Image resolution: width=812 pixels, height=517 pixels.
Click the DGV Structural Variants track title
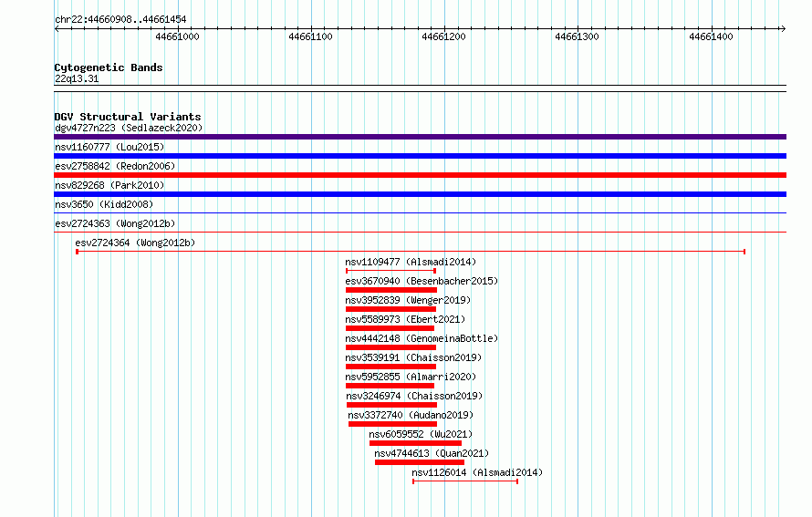click(x=128, y=117)
